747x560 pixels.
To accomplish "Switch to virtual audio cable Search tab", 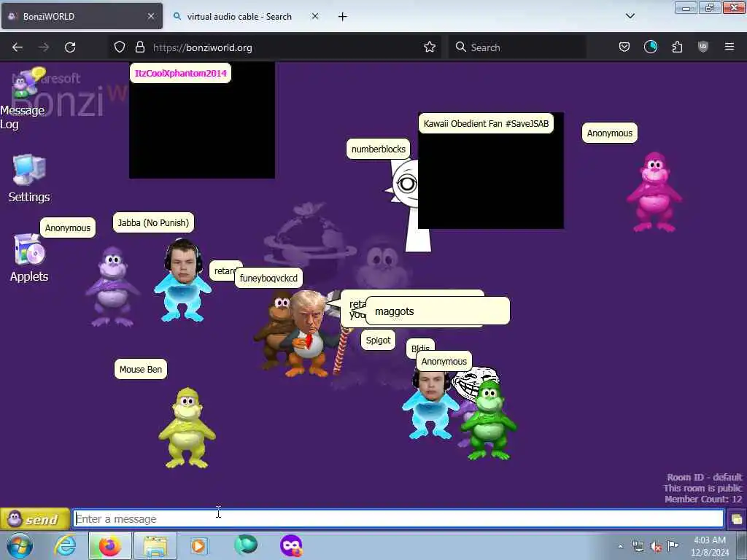I will pos(239,17).
